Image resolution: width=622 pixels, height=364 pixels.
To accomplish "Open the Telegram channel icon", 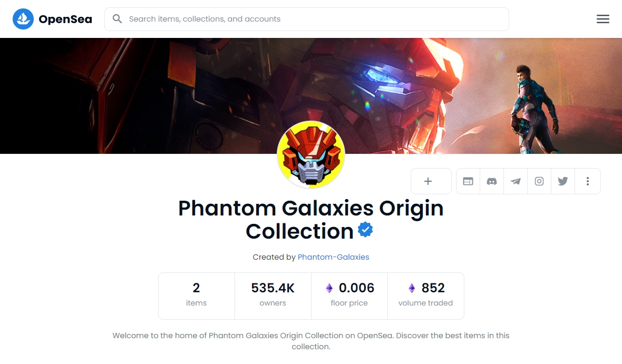I will pyautogui.click(x=516, y=181).
